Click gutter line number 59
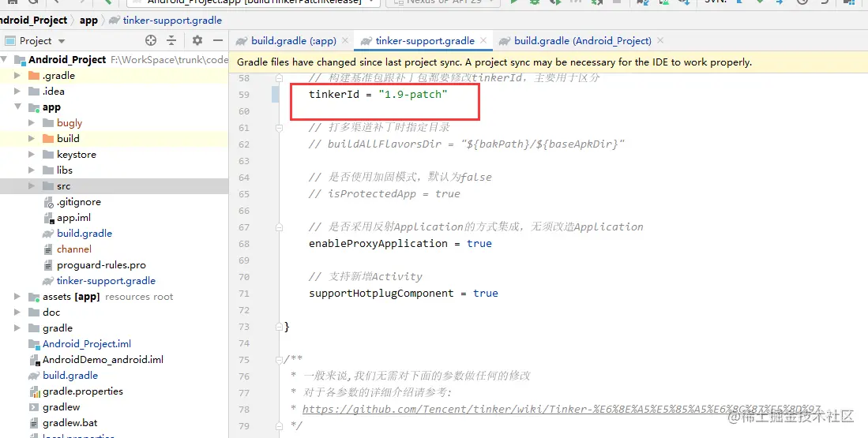Image resolution: width=868 pixels, height=438 pixels. [244, 95]
